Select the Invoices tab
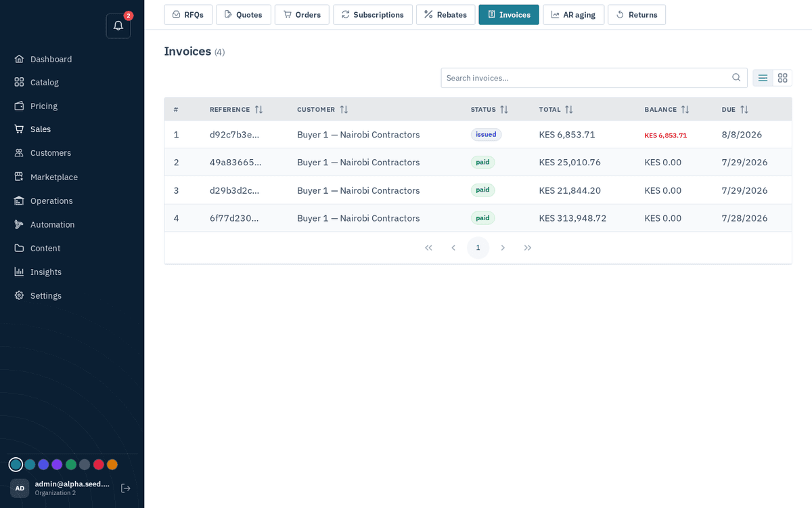The height and width of the screenshot is (508, 812). (x=509, y=15)
